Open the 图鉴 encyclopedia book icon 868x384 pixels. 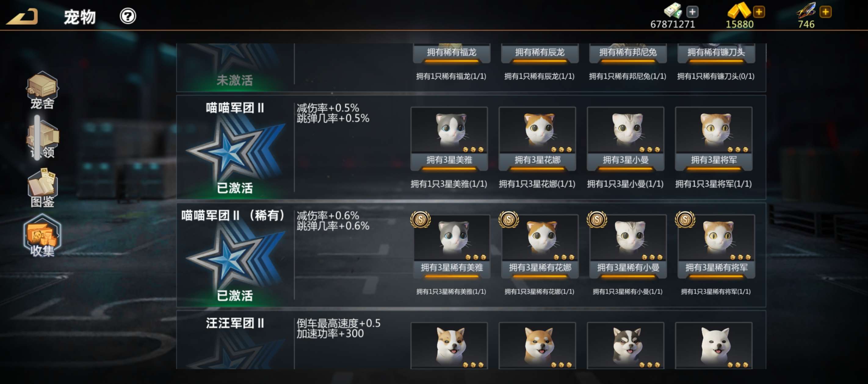42,188
